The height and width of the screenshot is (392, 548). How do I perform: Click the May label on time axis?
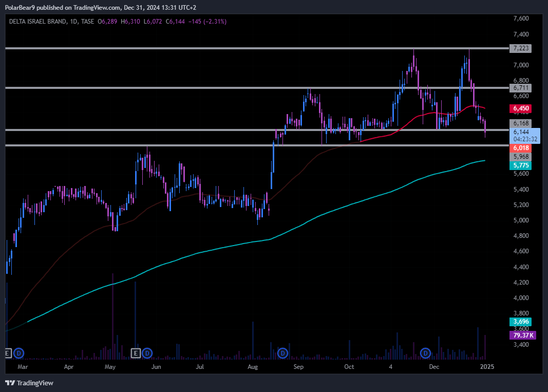click(110, 367)
